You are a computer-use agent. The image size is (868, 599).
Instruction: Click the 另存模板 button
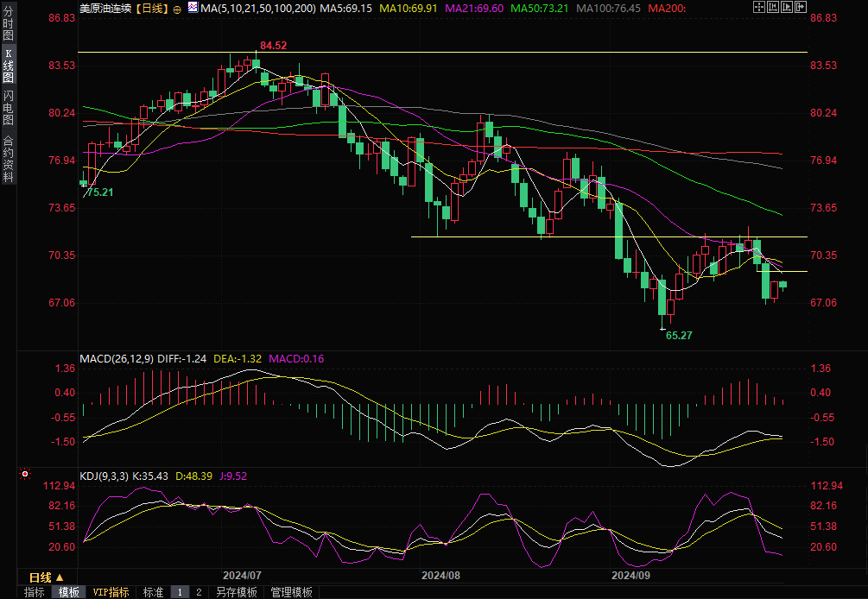click(x=237, y=592)
